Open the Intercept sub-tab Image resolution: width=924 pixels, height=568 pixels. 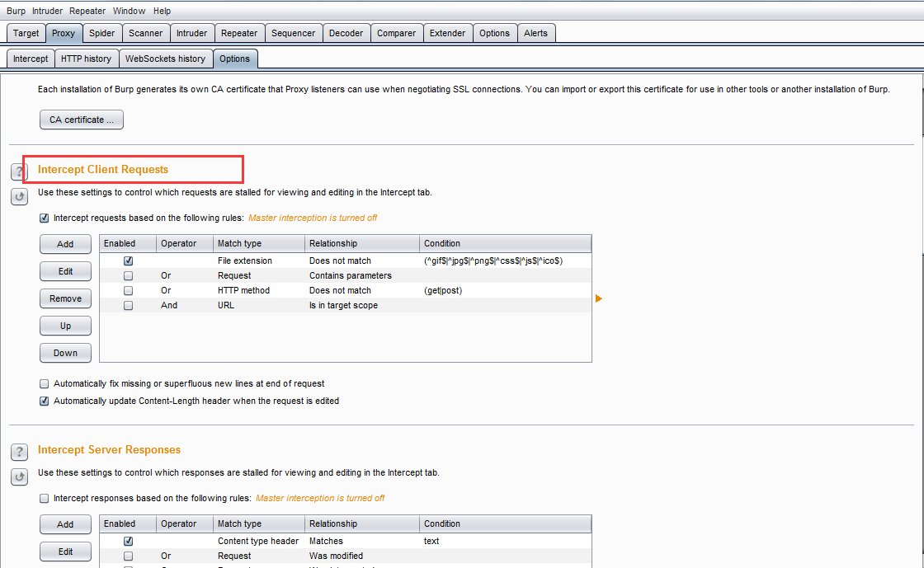pos(31,59)
